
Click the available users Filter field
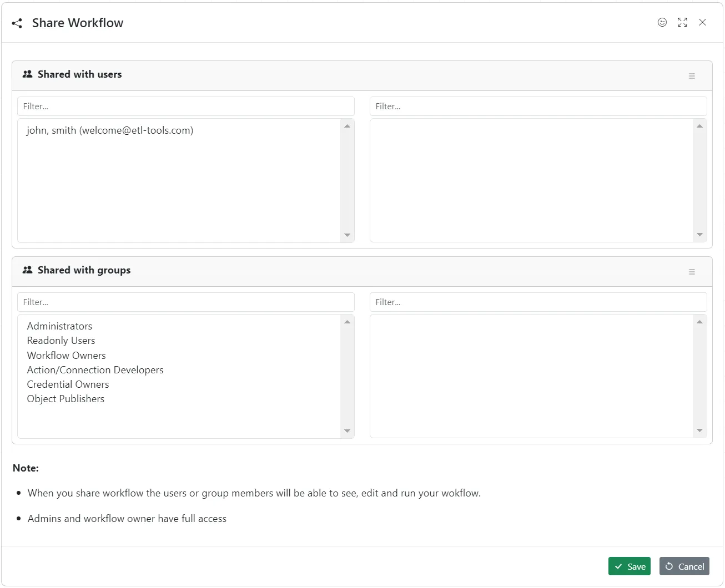pos(185,107)
